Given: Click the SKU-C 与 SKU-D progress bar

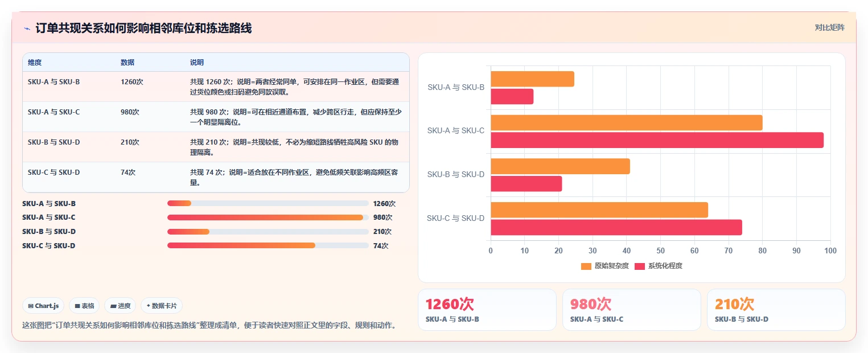Looking at the screenshot, I should tap(268, 245).
